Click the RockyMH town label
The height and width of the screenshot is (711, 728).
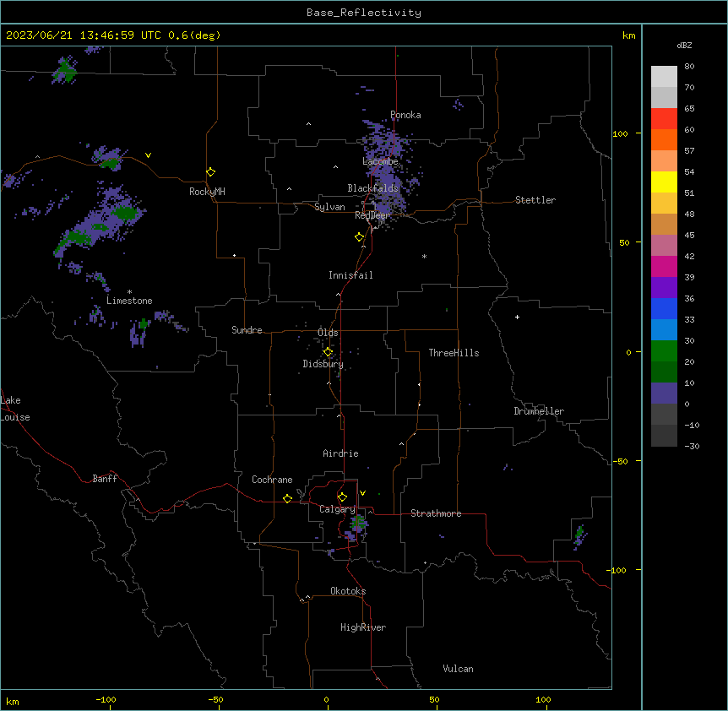point(207,192)
